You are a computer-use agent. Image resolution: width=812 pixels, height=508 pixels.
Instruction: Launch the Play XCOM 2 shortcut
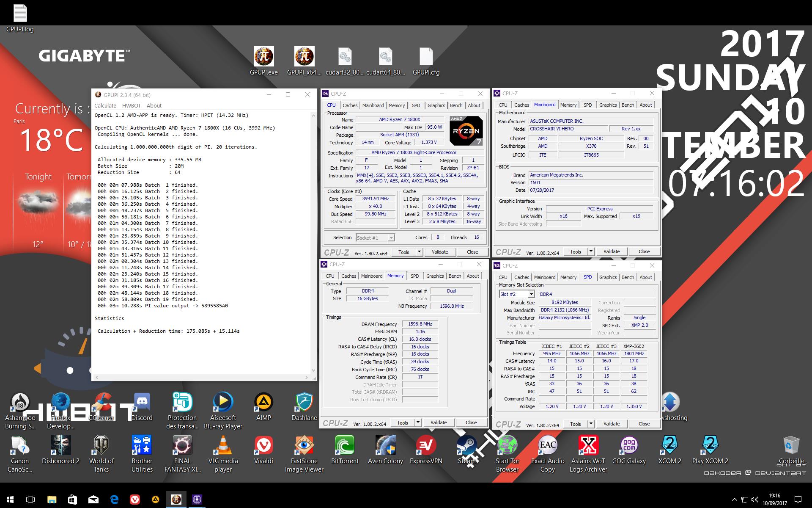coord(710,450)
